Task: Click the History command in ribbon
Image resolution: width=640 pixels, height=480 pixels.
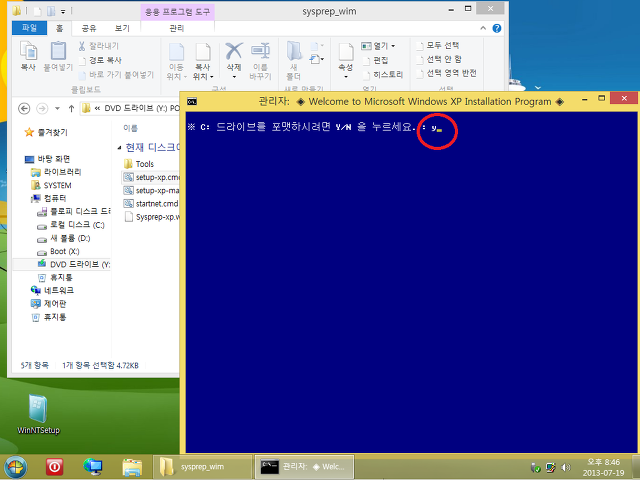Action: click(x=383, y=75)
